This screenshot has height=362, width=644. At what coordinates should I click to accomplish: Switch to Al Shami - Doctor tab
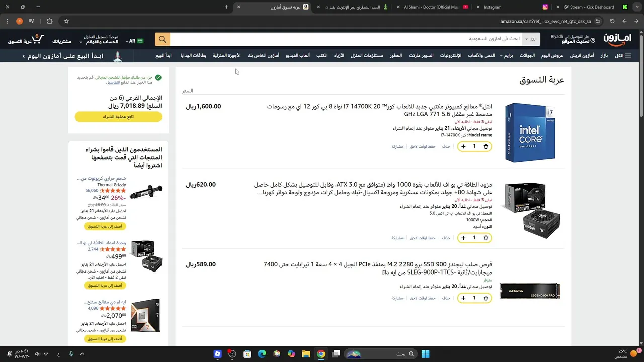(x=432, y=7)
